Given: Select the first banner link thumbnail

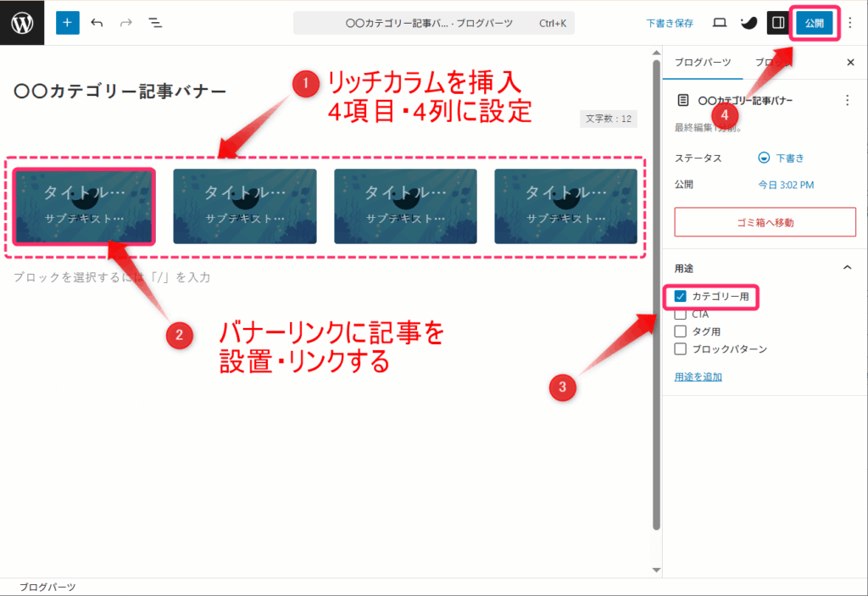Looking at the screenshot, I should click(x=84, y=207).
